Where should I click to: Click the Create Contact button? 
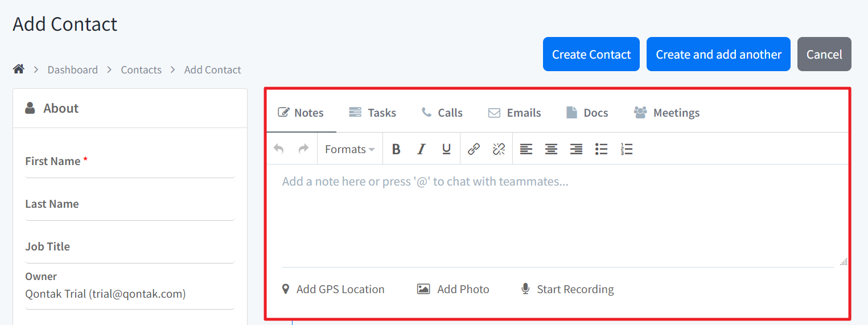point(591,54)
